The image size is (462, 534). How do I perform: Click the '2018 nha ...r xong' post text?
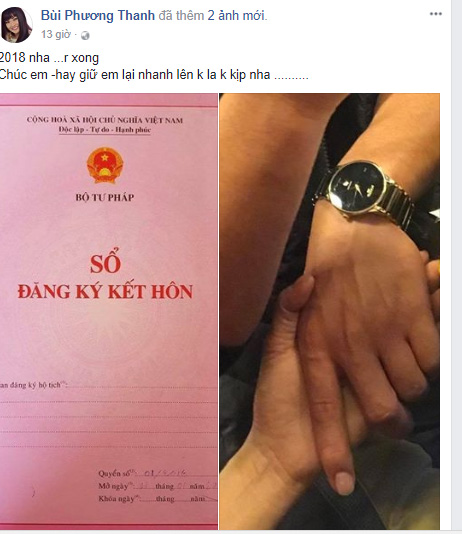pos(49,58)
